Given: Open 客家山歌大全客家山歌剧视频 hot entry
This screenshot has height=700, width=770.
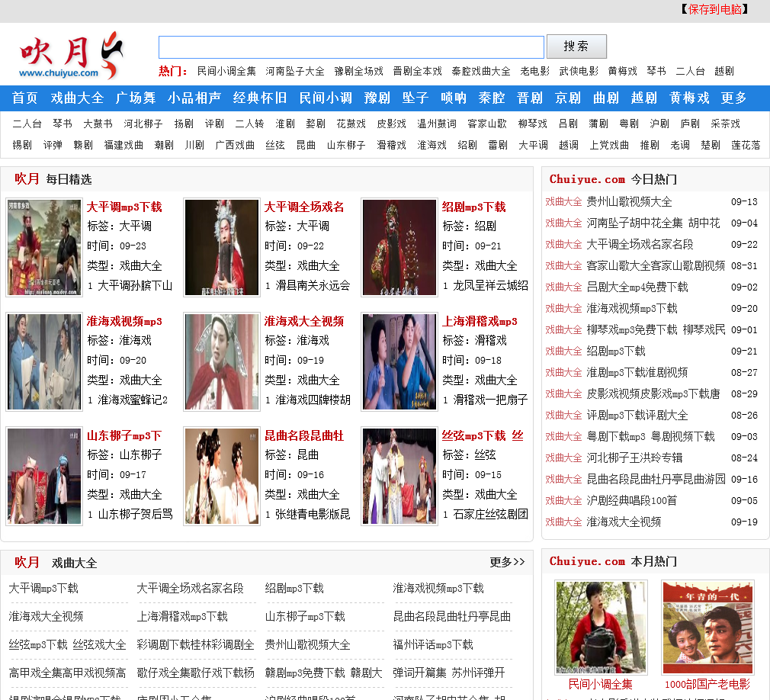Looking at the screenshot, I should point(656,266).
